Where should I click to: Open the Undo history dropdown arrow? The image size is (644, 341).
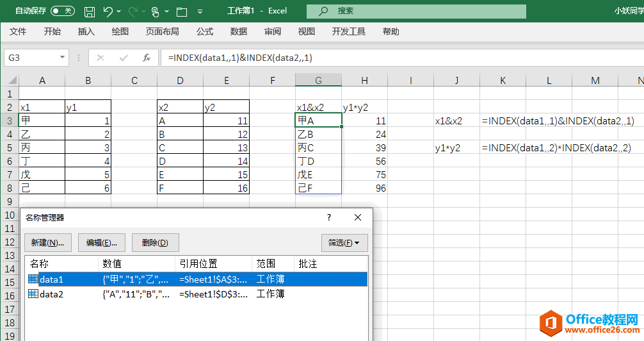[x=119, y=11]
